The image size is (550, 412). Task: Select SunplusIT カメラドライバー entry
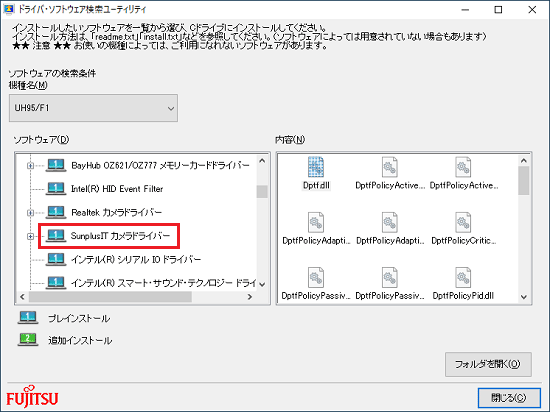(120, 236)
